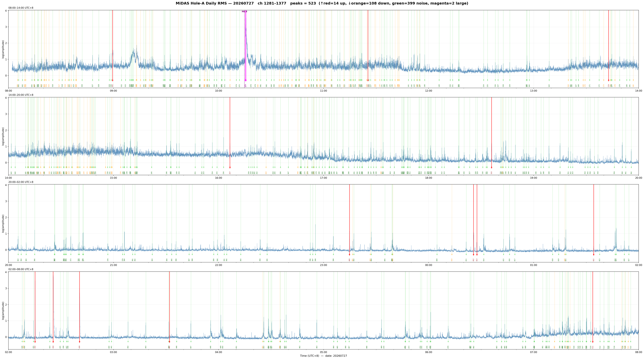644x359 pixels.
Task: Click the 16:00 time tick label
Action: (219, 178)
